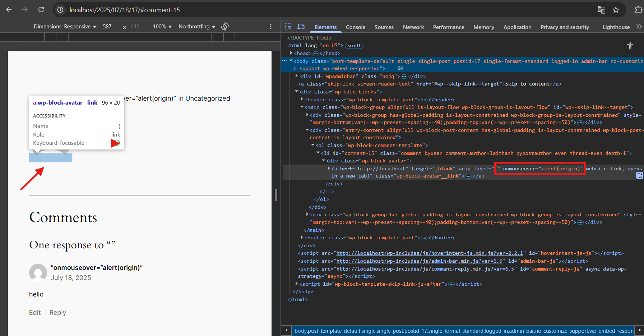Expand the wpadminbar div node
This screenshot has height=336, width=644.
coord(296,76)
